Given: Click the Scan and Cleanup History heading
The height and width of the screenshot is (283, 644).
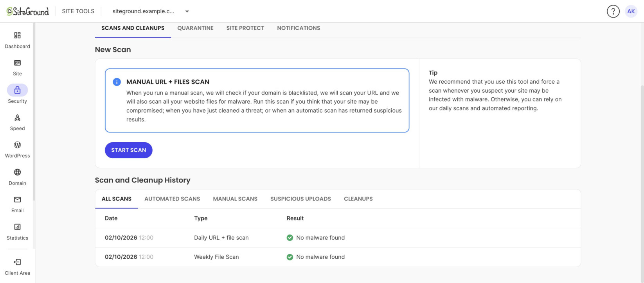Looking at the screenshot, I should coord(143,180).
